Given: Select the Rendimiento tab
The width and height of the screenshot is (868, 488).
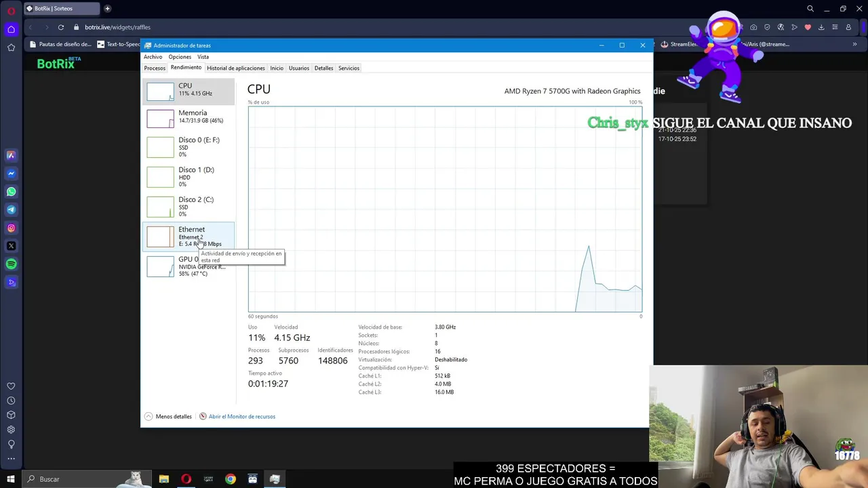Looking at the screenshot, I should click(186, 68).
